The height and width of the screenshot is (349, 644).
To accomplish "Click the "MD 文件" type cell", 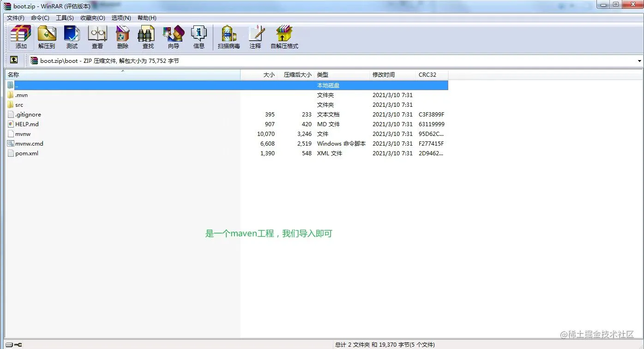I will (328, 124).
